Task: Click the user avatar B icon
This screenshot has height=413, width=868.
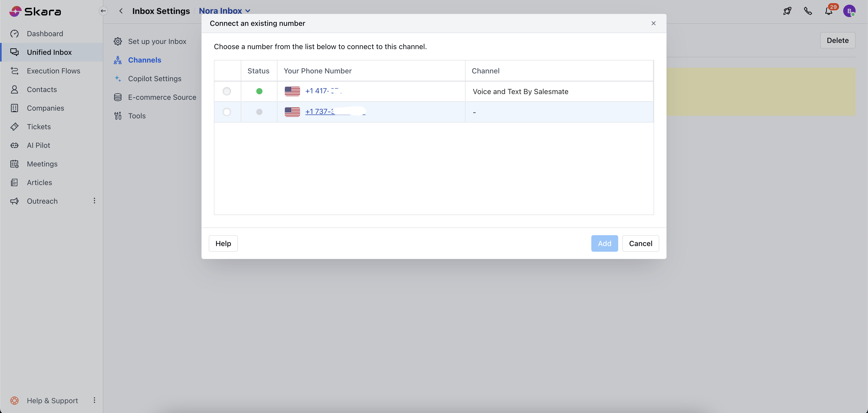Action: [x=849, y=11]
